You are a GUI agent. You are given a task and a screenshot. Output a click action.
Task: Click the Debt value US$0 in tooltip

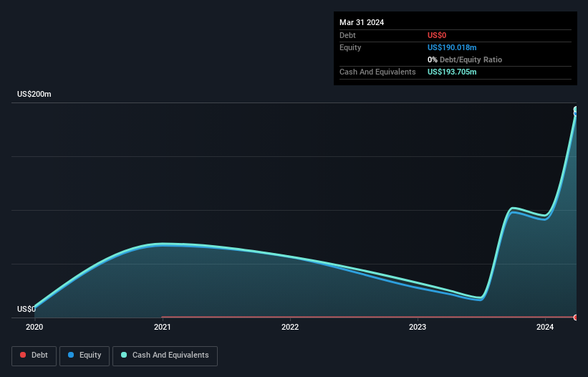click(437, 35)
